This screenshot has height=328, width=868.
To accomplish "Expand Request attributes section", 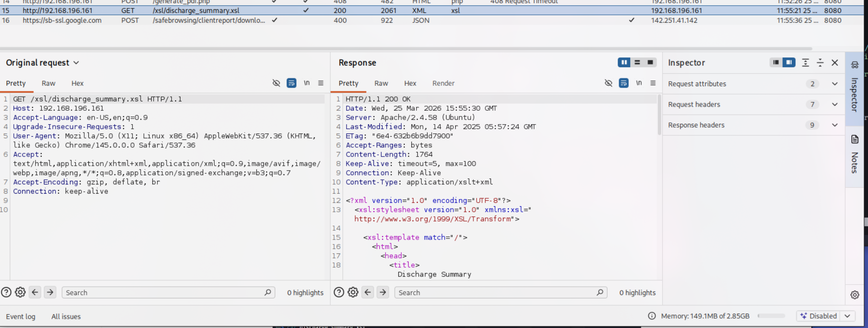I will [x=835, y=84].
